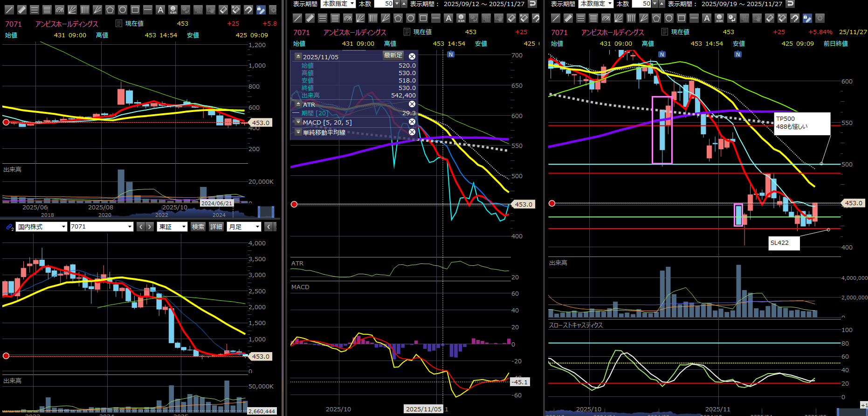Image resolution: width=868 pixels, height=416 pixels.
Task: Click the 検索 search button
Action: point(198,227)
